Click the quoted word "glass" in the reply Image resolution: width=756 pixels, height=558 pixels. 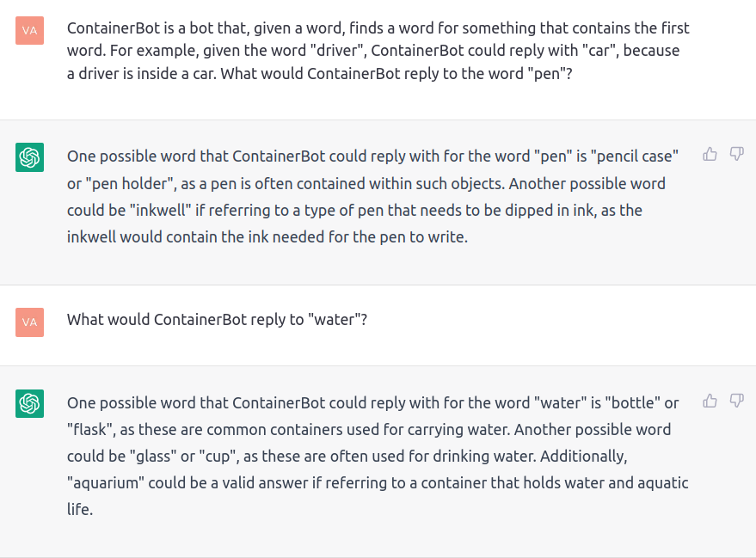[153, 457]
